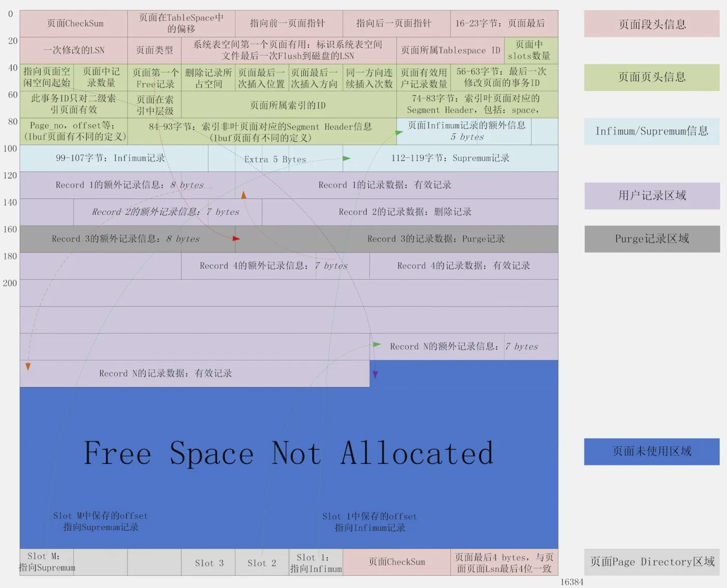Click the 112-119字节：Supremum记录 cell
Viewport: 727px width, 588px height.
tap(450, 158)
